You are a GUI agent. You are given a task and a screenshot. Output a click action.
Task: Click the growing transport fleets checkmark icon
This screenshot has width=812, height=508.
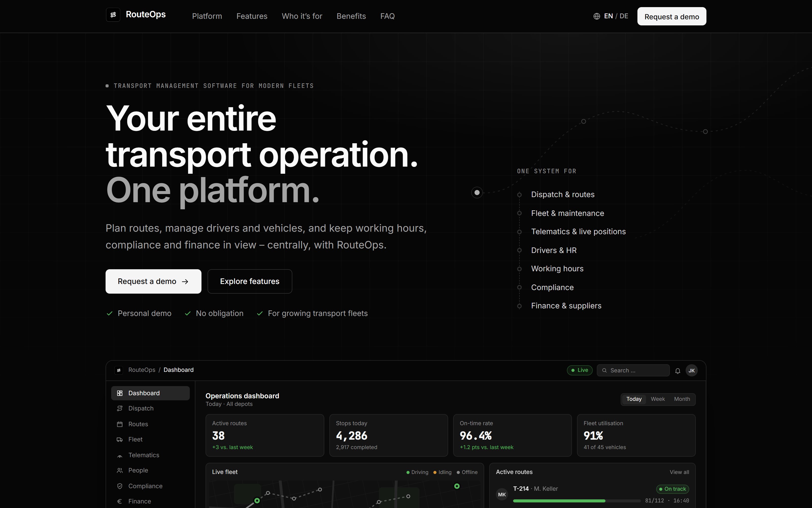coord(260,313)
